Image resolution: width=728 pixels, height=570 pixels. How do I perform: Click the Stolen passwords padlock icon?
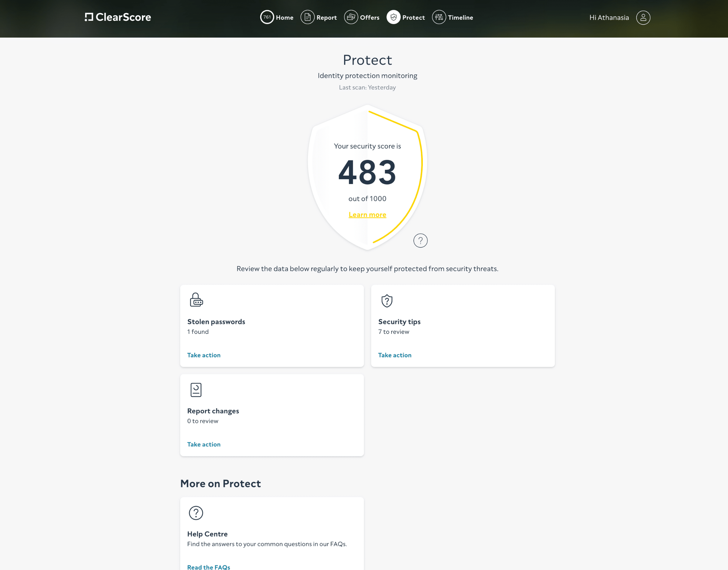pyautogui.click(x=196, y=300)
